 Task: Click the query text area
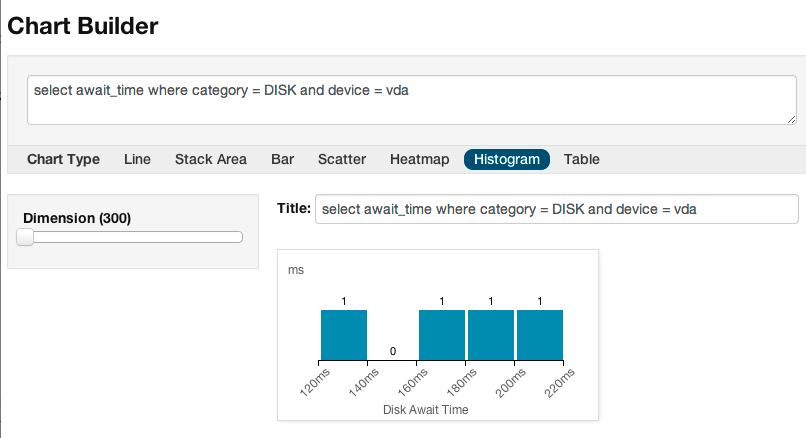[412, 100]
